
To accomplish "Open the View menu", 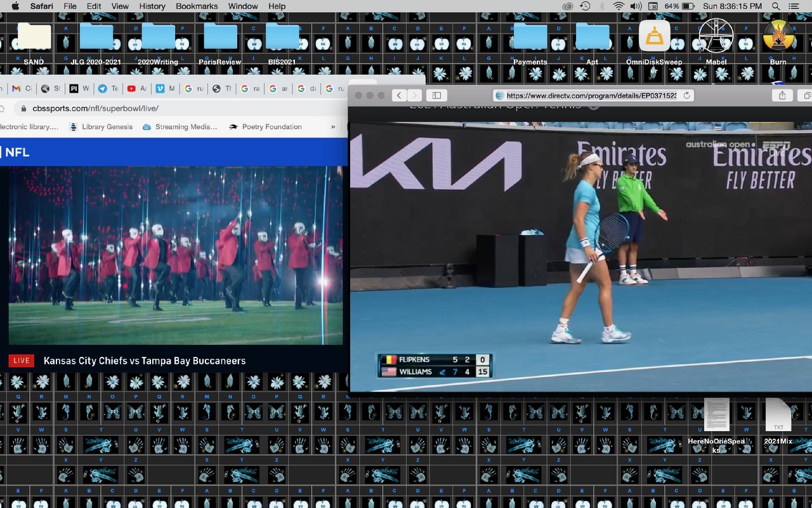I will point(120,6).
